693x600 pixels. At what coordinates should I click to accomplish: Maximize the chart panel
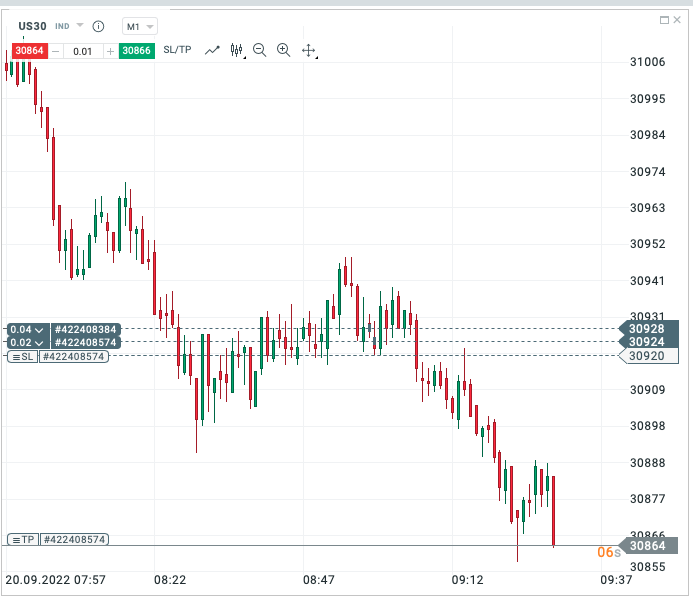pos(664,20)
